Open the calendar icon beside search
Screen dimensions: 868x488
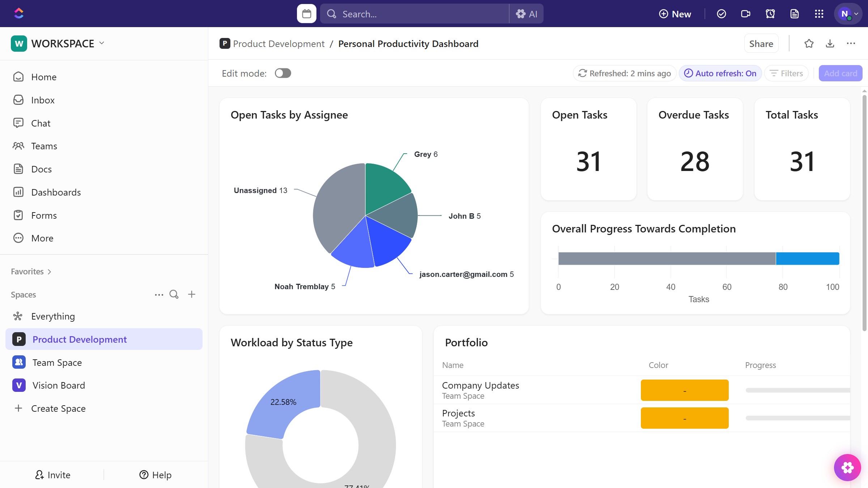[x=306, y=14]
